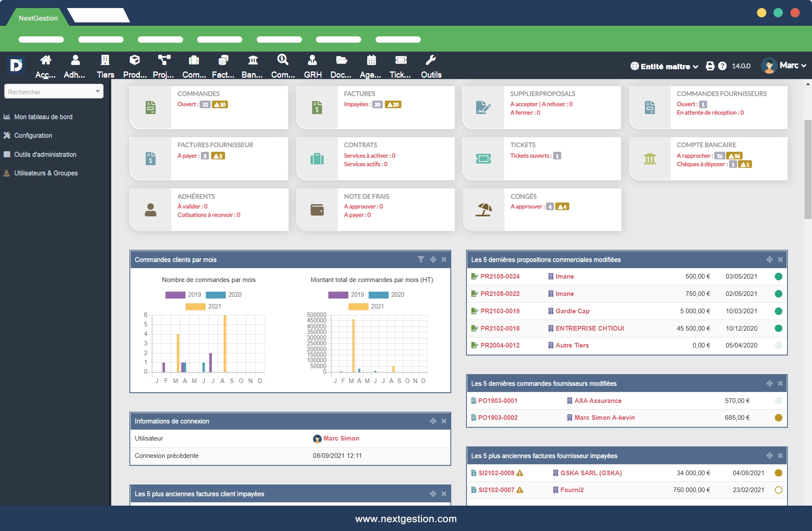The height and width of the screenshot is (531, 812).
Task: Expand the Entité maître dropdown
Action: [x=664, y=66]
